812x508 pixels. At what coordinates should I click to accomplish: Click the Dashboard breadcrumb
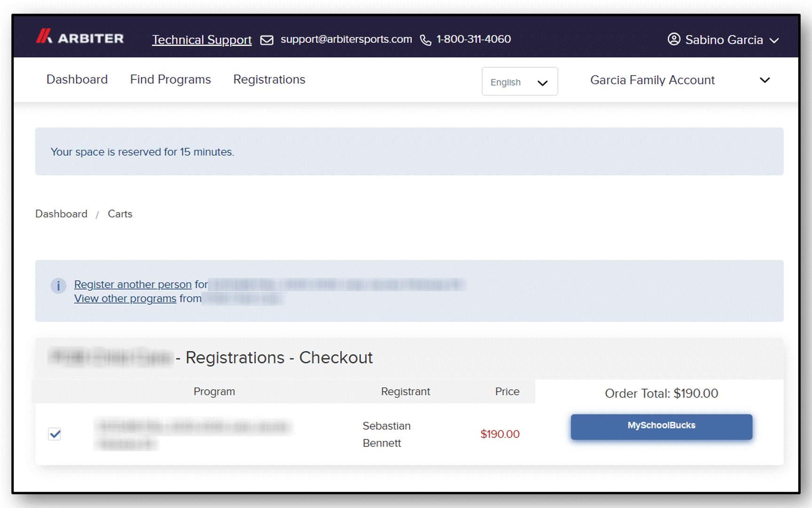61,214
